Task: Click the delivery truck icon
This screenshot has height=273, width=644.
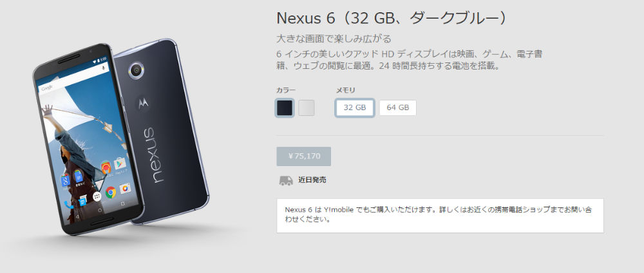Action: tap(286, 180)
